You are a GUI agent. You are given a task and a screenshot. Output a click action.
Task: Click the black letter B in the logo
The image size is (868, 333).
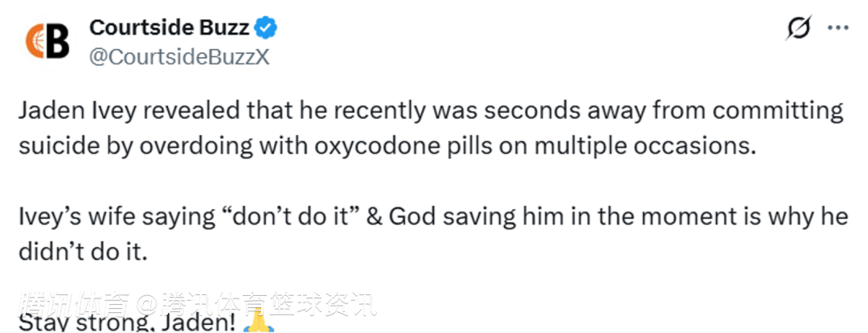(57, 42)
